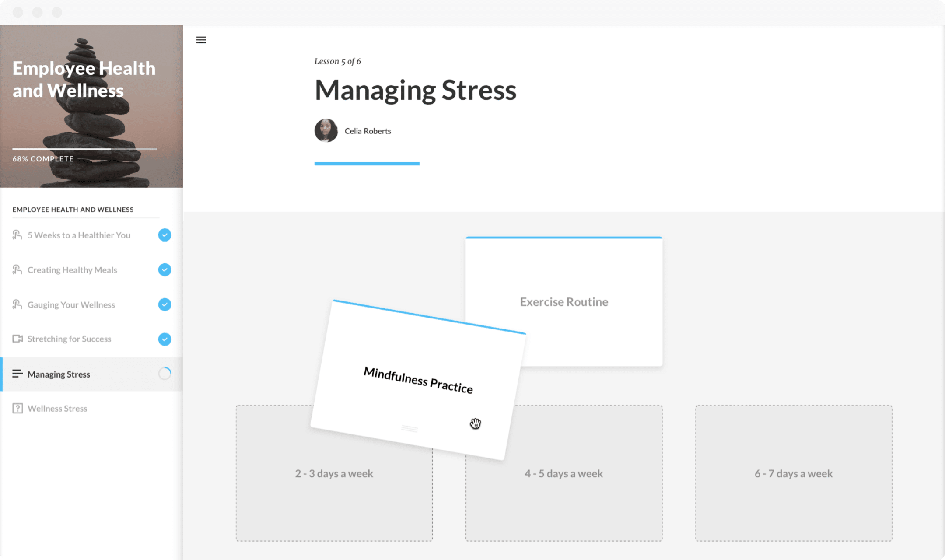This screenshot has height=560, width=945.
Task: Click the Employee Health and Wellness section header
Action: tap(73, 209)
